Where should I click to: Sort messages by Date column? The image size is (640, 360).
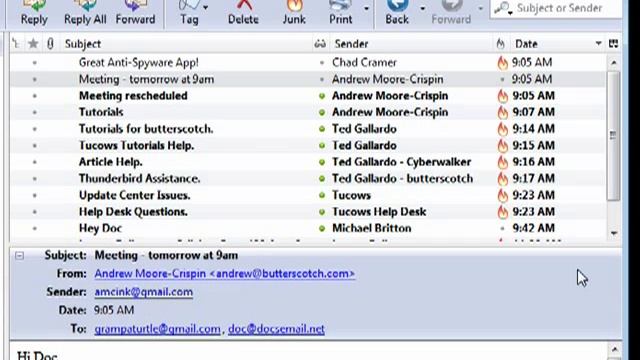[x=557, y=44]
